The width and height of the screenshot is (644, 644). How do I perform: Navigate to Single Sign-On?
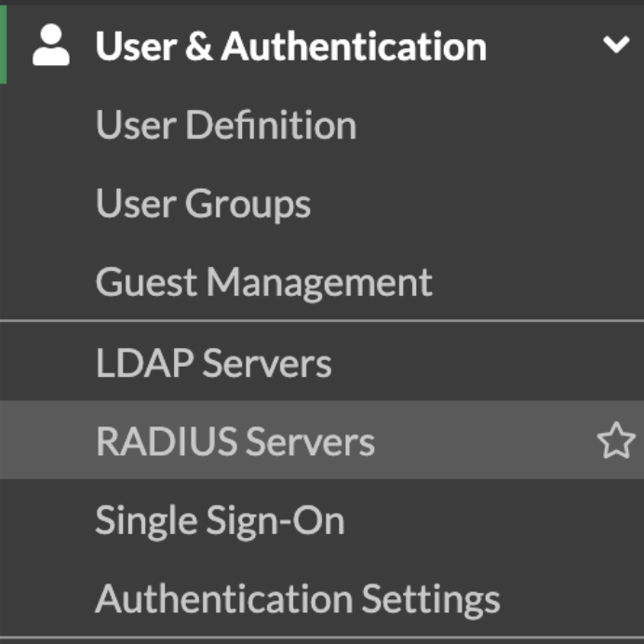pyautogui.click(x=220, y=520)
